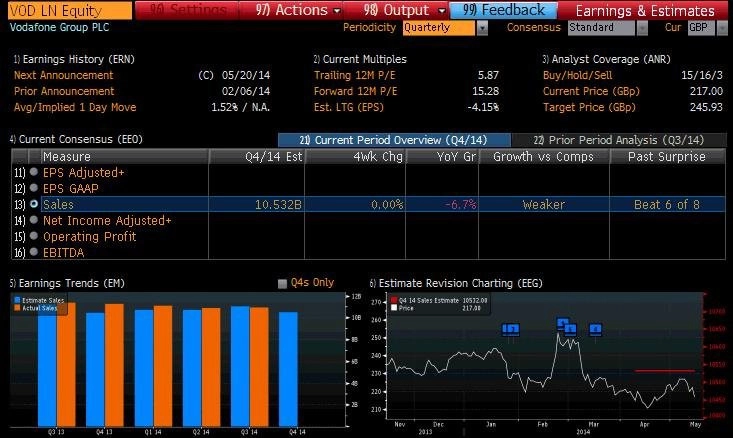Image resolution: width=733 pixels, height=438 pixels.
Task: Open the Analyst Coverage (ANR) link
Action: [x=606, y=59]
